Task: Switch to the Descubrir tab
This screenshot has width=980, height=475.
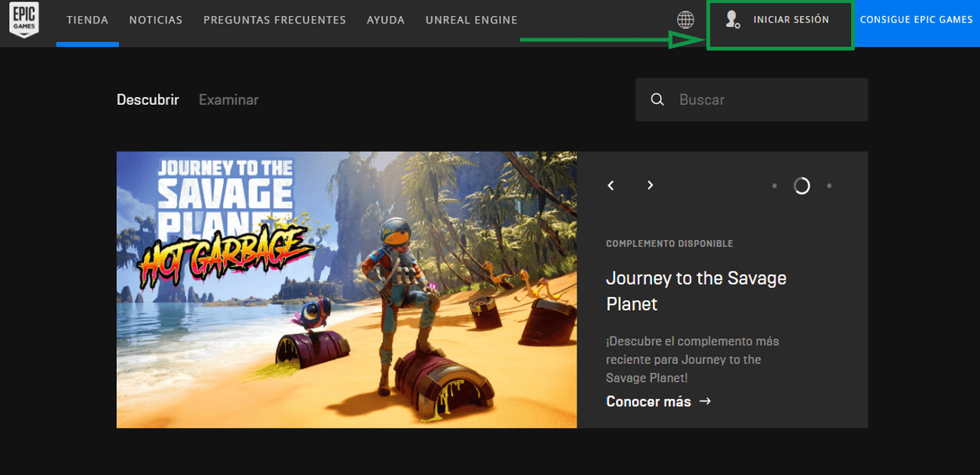Action: [148, 100]
